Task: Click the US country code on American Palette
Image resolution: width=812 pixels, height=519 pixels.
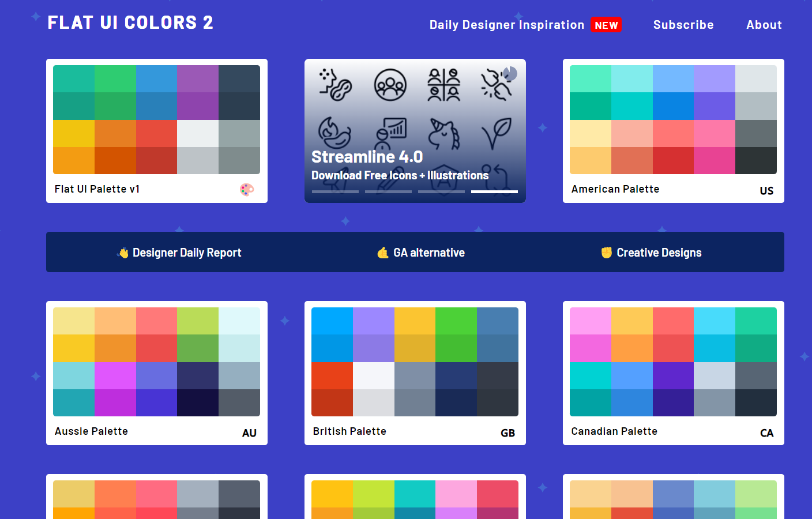Action: [766, 191]
